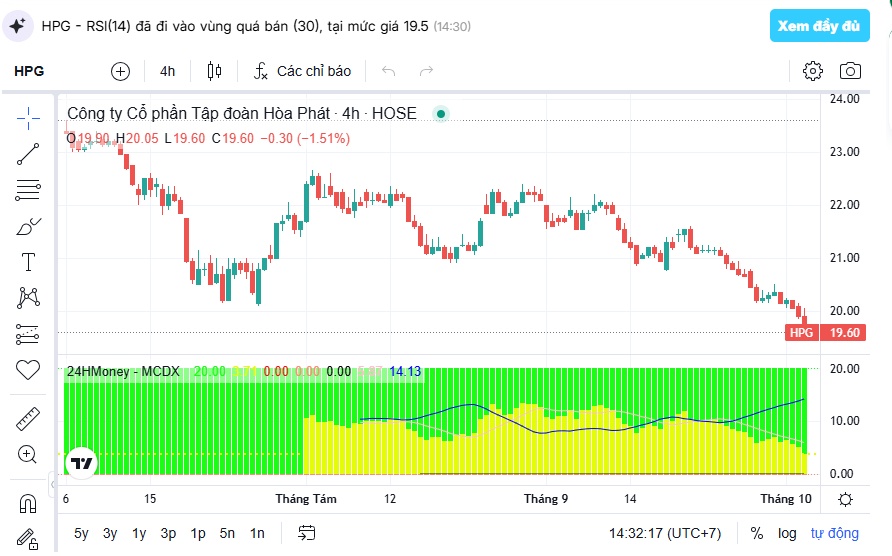
Task: Open the 4h interval selector
Action: point(167,71)
